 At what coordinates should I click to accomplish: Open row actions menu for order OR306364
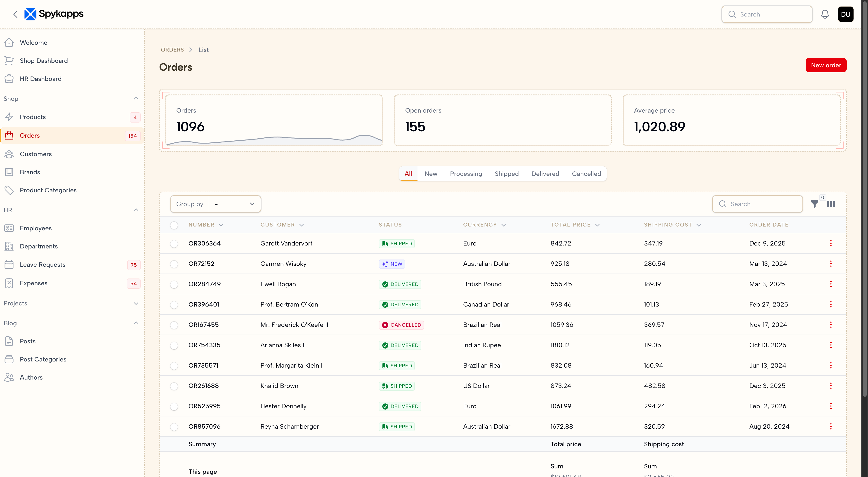click(x=831, y=243)
